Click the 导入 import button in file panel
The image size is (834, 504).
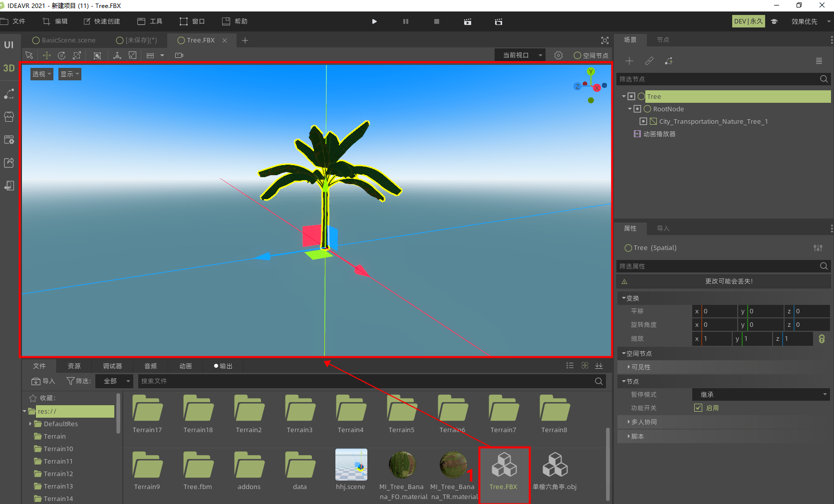43,381
